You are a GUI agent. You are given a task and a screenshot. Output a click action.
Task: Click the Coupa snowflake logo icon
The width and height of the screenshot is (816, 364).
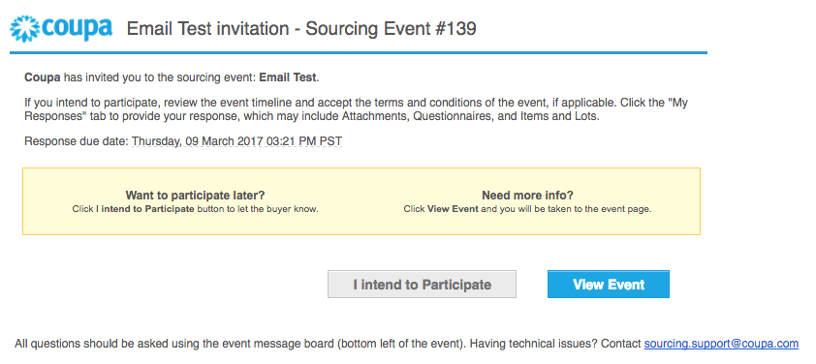coord(25,28)
